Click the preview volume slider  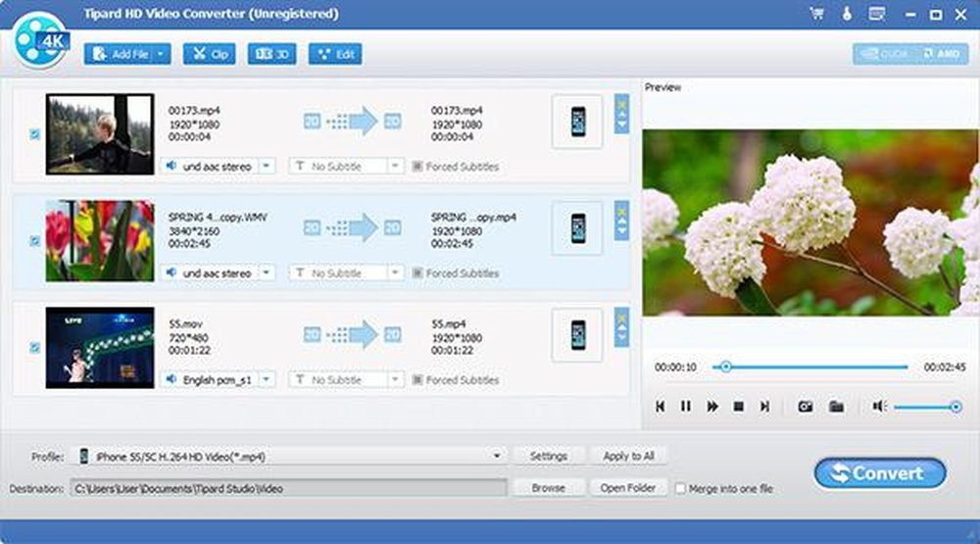point(927,407)
